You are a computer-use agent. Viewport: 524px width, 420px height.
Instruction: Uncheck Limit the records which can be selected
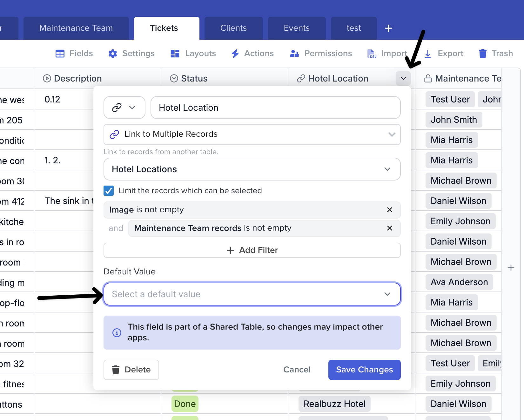(x=109, y=191)
